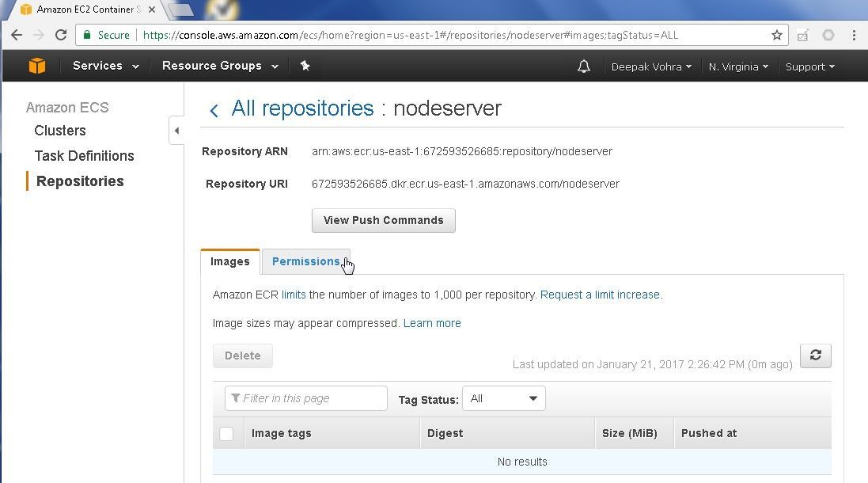Click the AWS cube logo icon
868x483 pixels.
click(x=37, y=66)
